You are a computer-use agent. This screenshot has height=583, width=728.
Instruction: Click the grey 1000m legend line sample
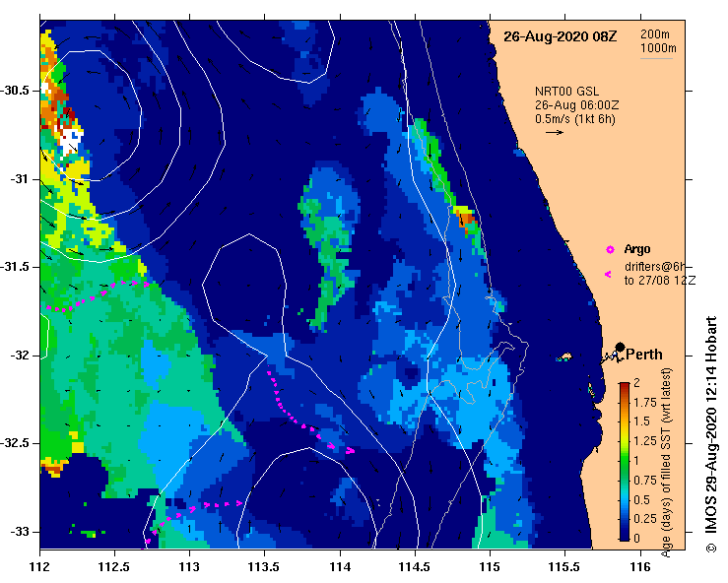[656, 58]
